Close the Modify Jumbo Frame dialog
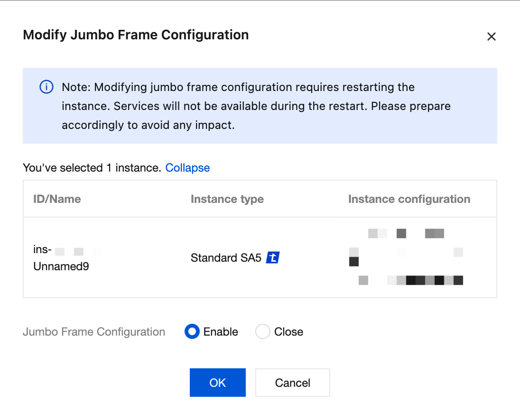Viewport: 520px width, 420px height. (491, 37)
